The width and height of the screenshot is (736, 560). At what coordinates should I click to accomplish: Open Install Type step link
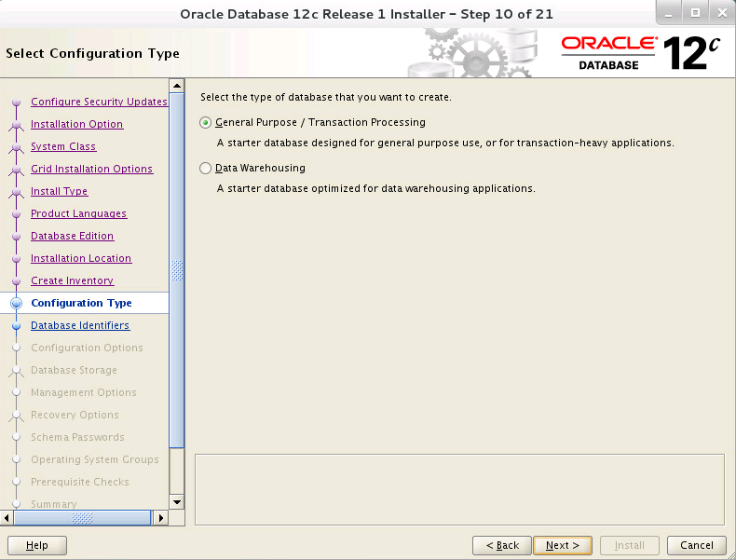pos(59,191)
